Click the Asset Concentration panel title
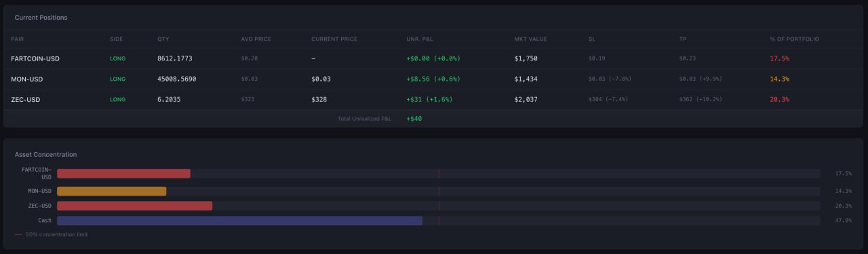Image resolution: width=868 pixels, height=254 pixels. [45, 155]
